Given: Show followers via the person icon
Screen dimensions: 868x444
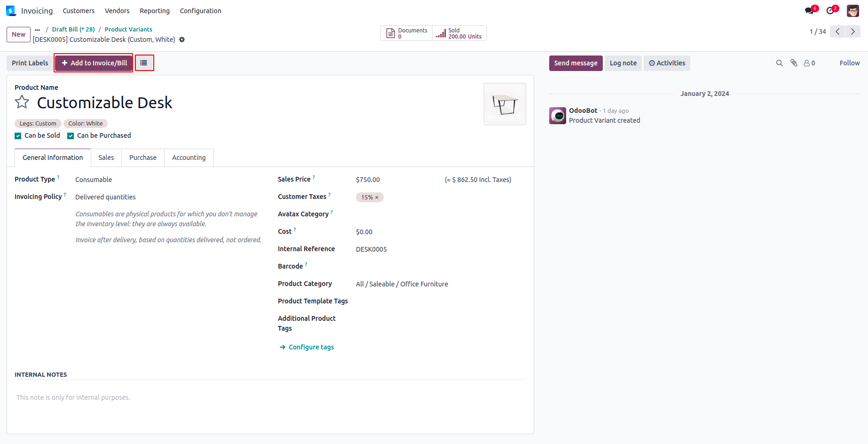Looking at the screenshot, I should tap(809, 63).
